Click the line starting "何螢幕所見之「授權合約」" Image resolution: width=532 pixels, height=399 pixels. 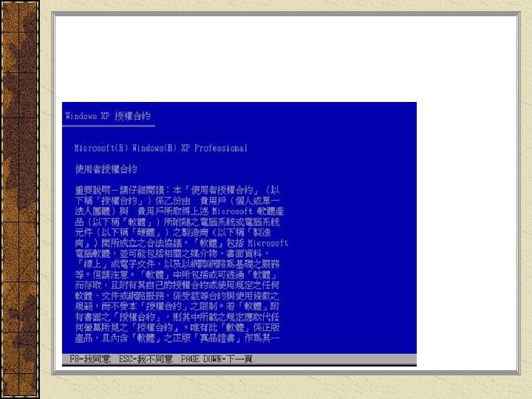(x=177, y=327)
